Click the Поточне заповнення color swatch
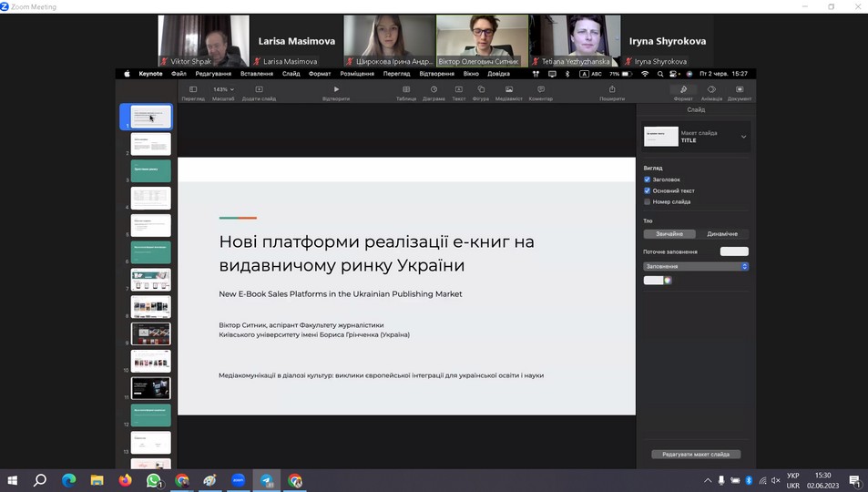Screen dimensions: 868x492 pos(734,251)
